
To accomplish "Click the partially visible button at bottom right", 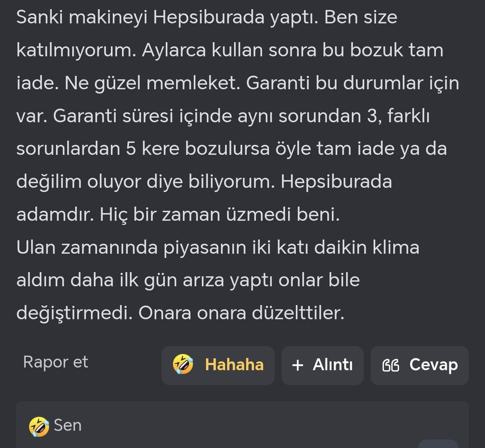I will (438, 443).
